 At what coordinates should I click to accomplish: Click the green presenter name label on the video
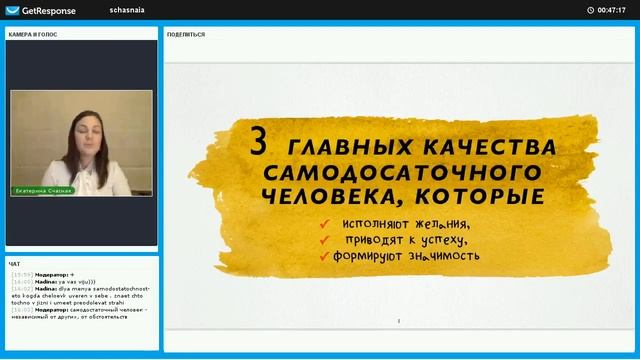[43, 191]
